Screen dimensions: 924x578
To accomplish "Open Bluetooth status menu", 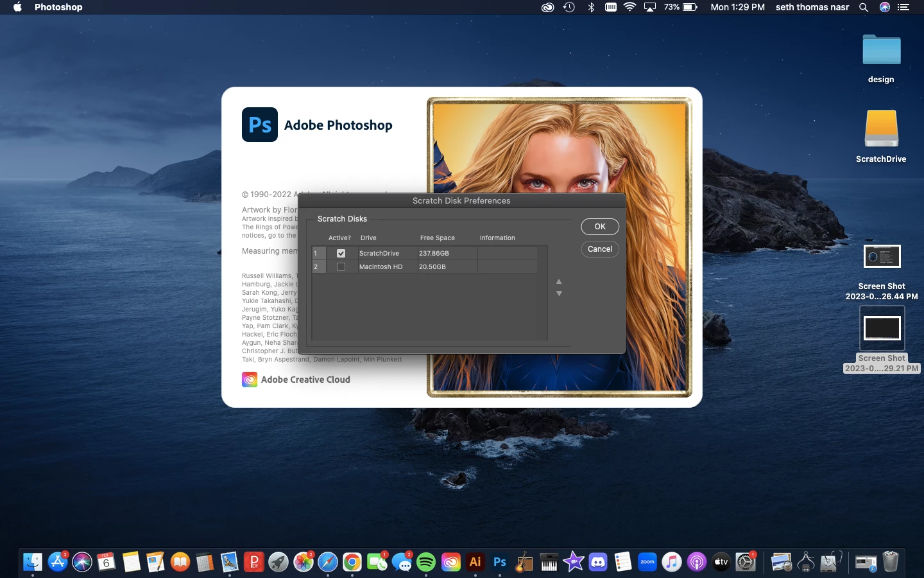I will click(591, 7).
